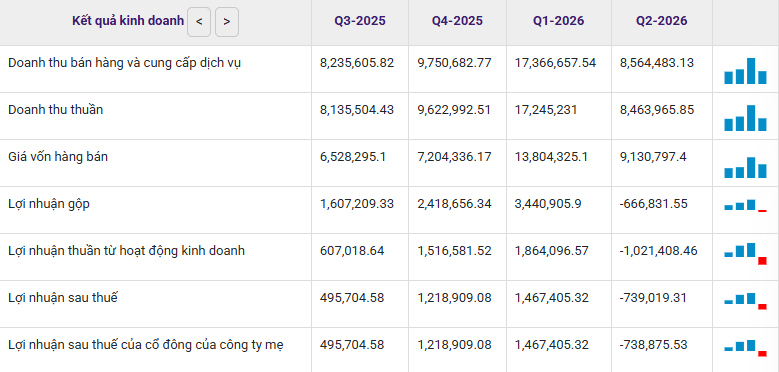Open the cổ đông công ty mẹ sparkline chart
The height and width of the screenshot is (372, 779).
point(745,348)
